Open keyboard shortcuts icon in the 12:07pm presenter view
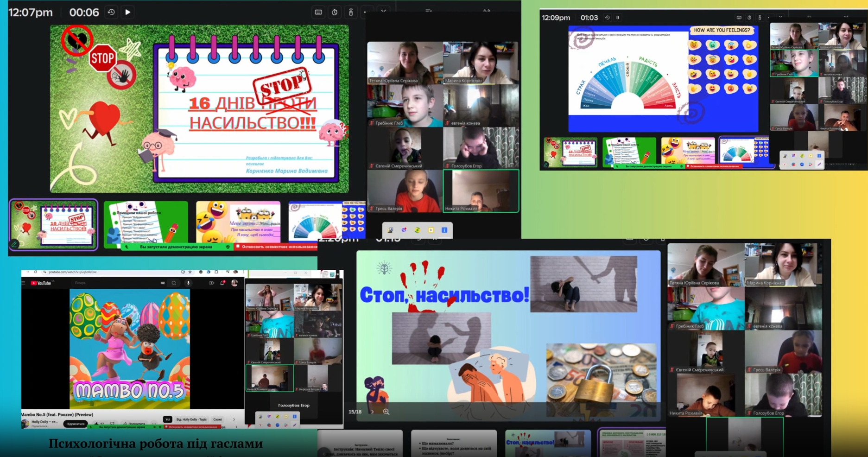 [318, 13]
